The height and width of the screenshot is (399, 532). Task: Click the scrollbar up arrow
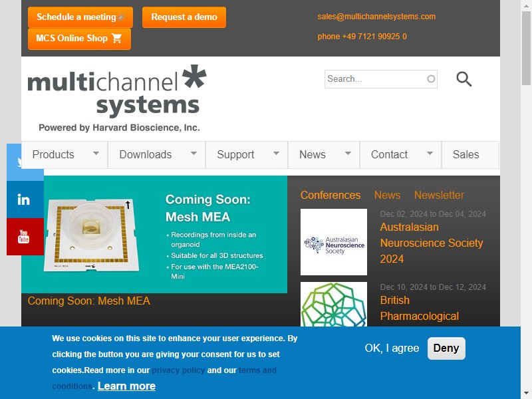[x=526, y=5]
